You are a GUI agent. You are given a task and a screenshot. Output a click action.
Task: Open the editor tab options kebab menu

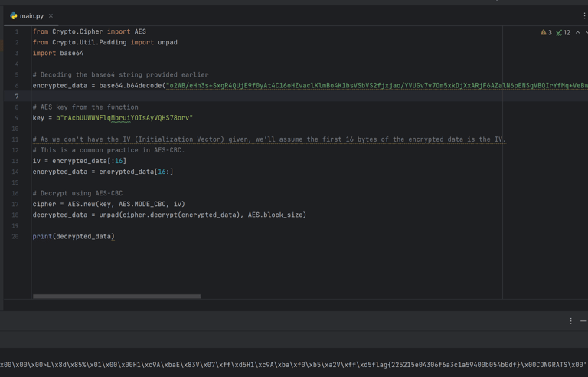pos(584,15)
